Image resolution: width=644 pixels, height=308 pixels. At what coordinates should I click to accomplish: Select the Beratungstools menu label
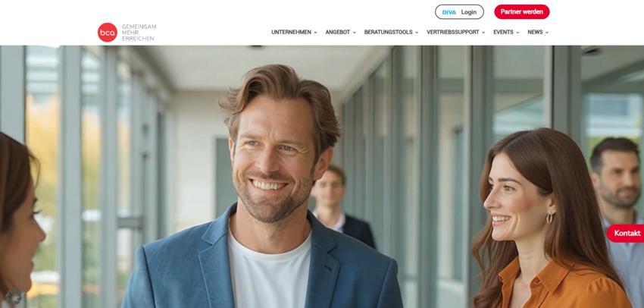coord(388,32)
